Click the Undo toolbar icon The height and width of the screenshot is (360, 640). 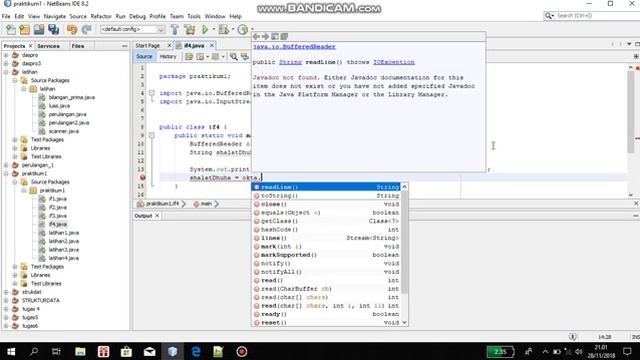[x=72, y=29]
